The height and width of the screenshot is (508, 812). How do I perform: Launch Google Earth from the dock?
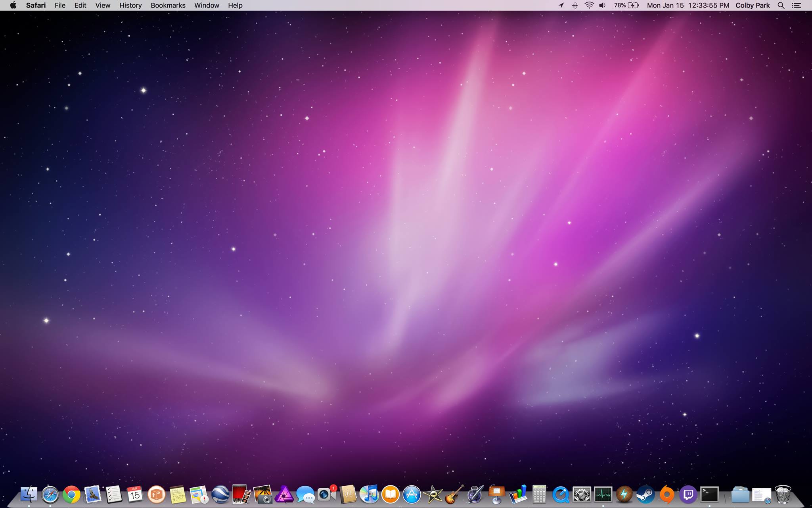coord(220,495)
